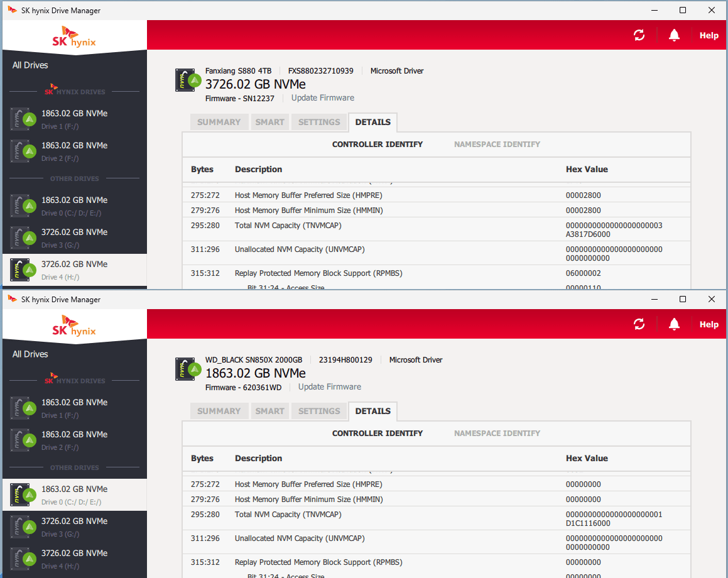The height and width of the screenshot is (578, 728).
Task: Click Hex Value column header in top window
Action: click(587, 170)
